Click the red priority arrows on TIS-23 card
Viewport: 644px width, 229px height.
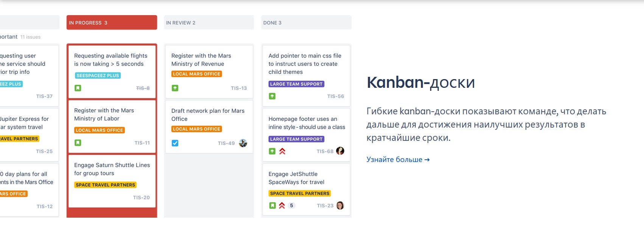click(282, 206)
